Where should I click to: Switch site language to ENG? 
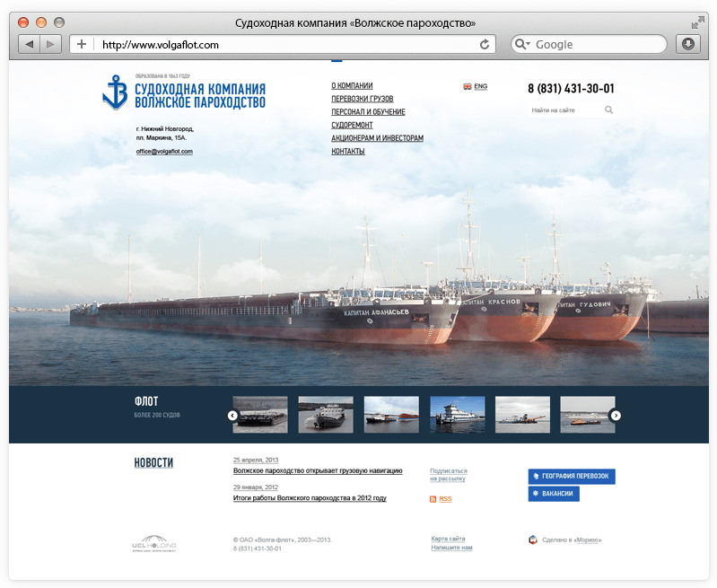pyautogui.click(x=476, y=87)
